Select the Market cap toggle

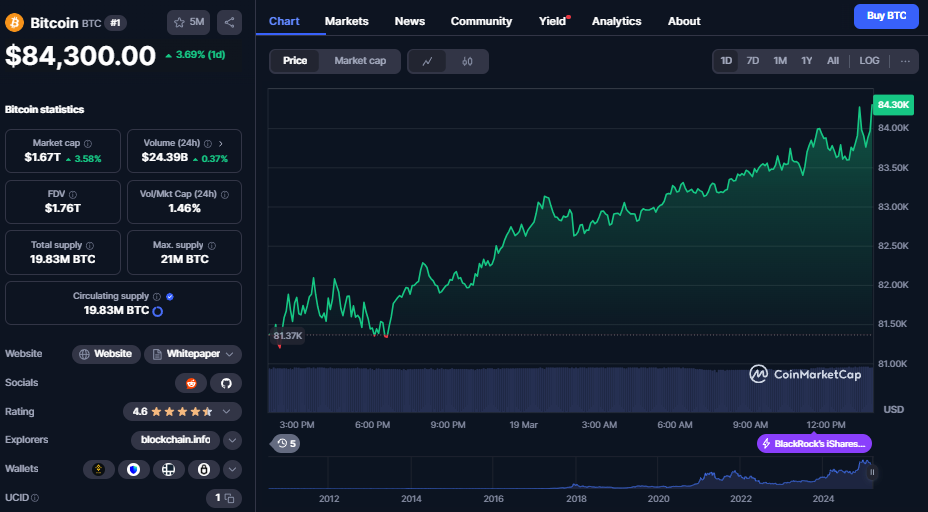pyautogui.click(x=360, y=61)
